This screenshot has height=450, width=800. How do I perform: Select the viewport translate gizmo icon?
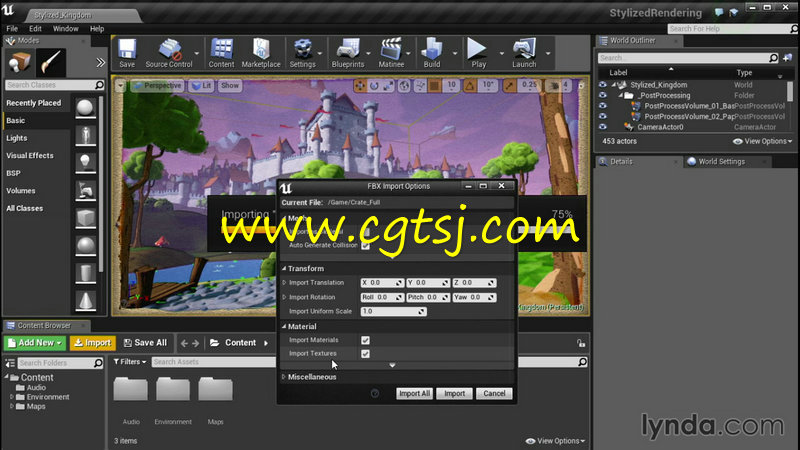point(360,86)
